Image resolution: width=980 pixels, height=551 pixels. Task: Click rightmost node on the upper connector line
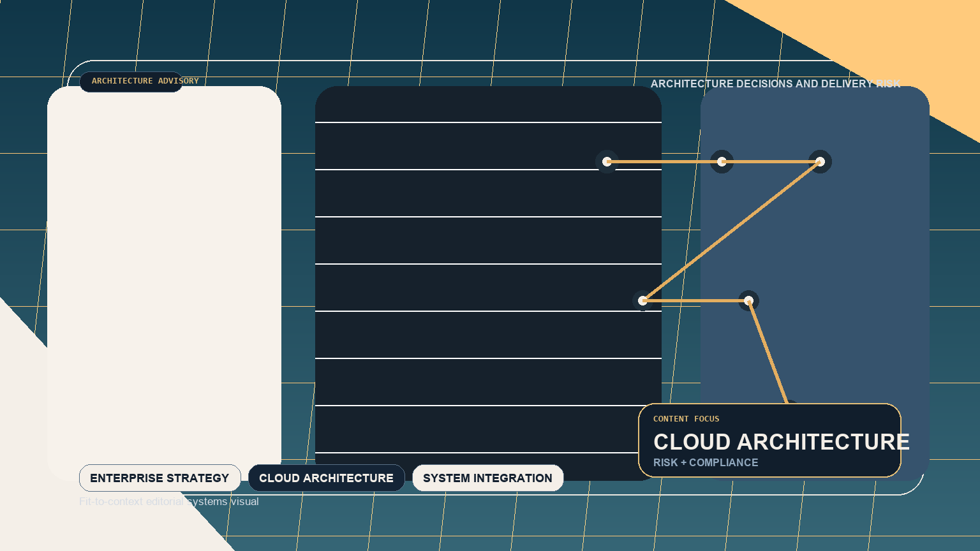coord(820,161)
